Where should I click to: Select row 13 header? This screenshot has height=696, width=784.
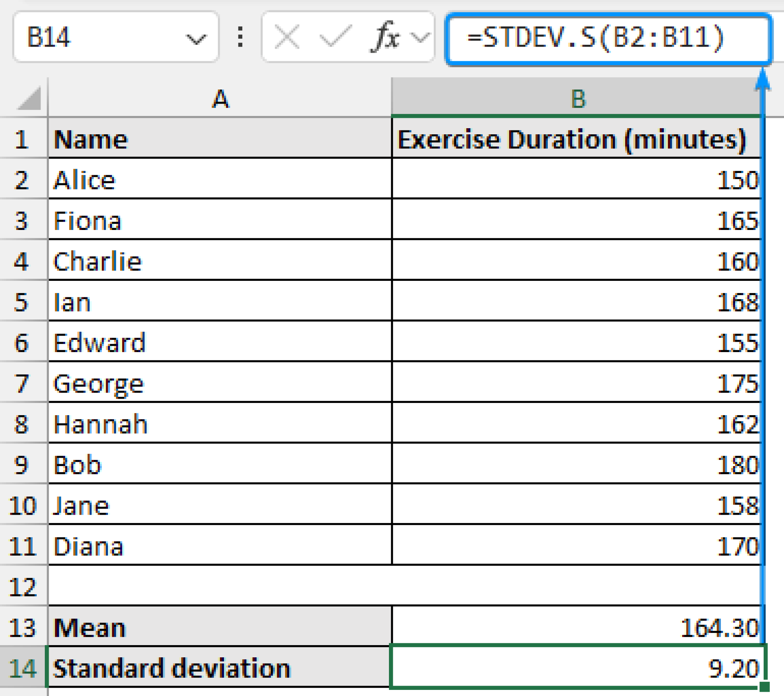(23, 626)
